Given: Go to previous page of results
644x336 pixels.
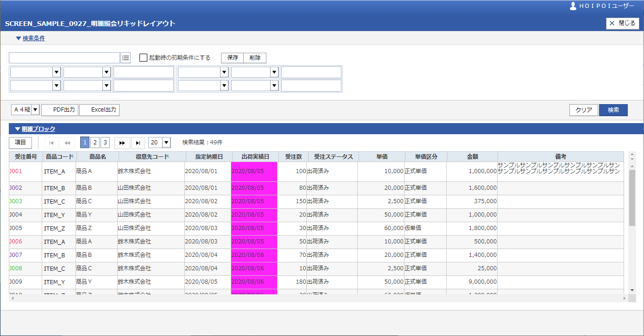Looking at the screenshot, I should coord(67,143).
